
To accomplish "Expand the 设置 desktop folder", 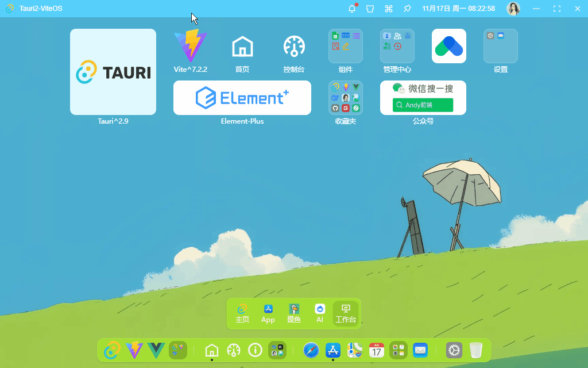I will 501,46.
